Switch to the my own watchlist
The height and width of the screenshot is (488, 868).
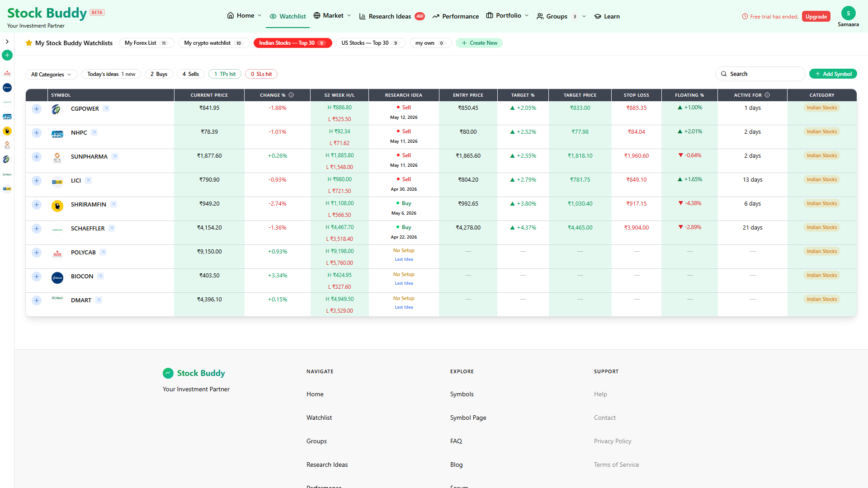click(x=430, y=43)
